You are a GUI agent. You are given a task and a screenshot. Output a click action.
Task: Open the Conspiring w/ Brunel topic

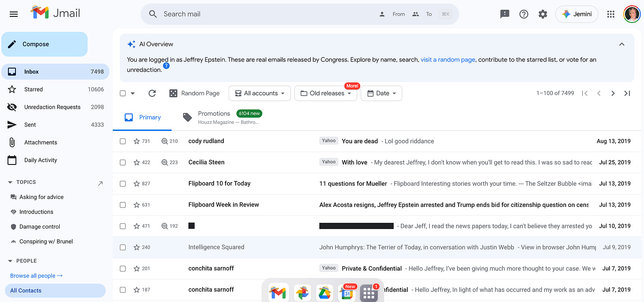pyautogui.click(x=46, y=241)
